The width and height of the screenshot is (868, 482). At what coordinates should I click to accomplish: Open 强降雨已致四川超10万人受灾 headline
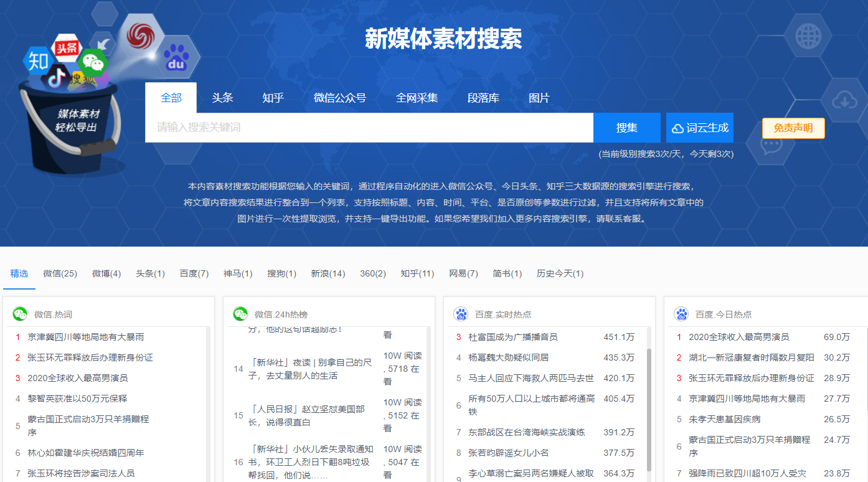[x=747, y=473]
